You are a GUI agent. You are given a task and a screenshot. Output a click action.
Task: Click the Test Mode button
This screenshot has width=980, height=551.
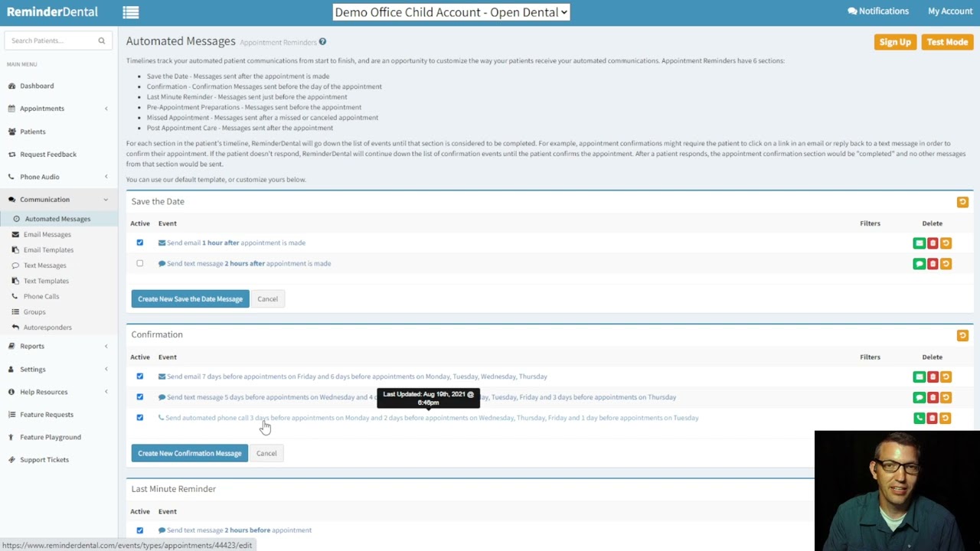click(947, 42)
